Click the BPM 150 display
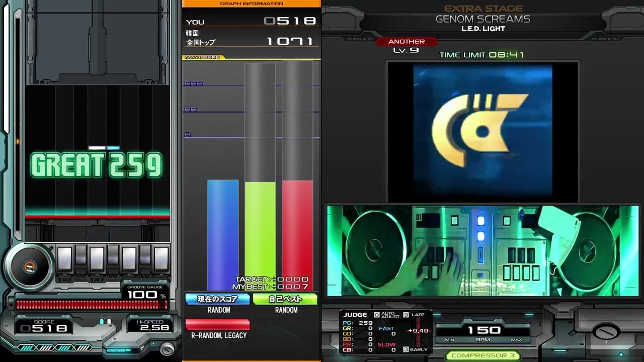This screenshot has height=362, width=644. click(x=484, y=331)
